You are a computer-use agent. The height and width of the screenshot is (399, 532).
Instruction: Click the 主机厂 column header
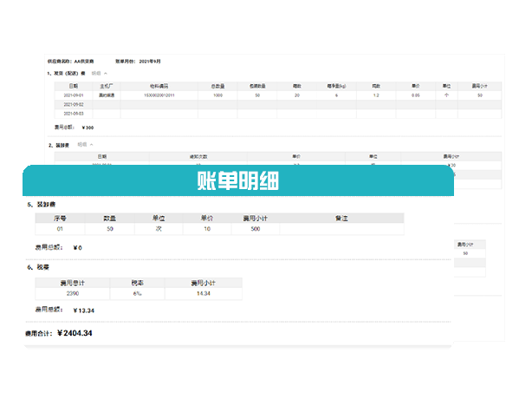tap(107, 86)
